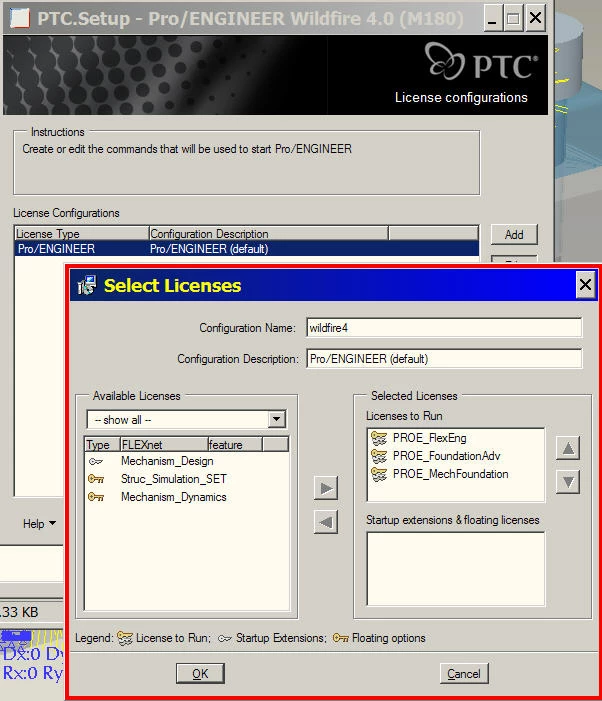
Task: Click the Select Licenses dialog title icon
Action: click(87, 285)
